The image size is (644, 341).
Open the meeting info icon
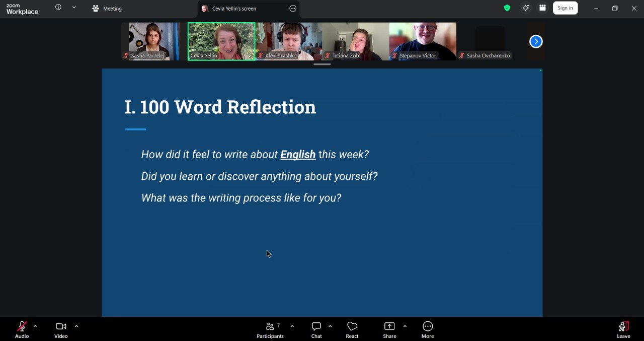[x=58, y=8]
